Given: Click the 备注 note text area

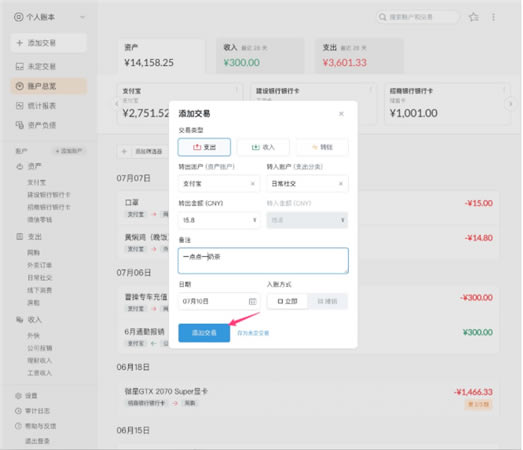Looking at the screenshot, I should (263, 261).
